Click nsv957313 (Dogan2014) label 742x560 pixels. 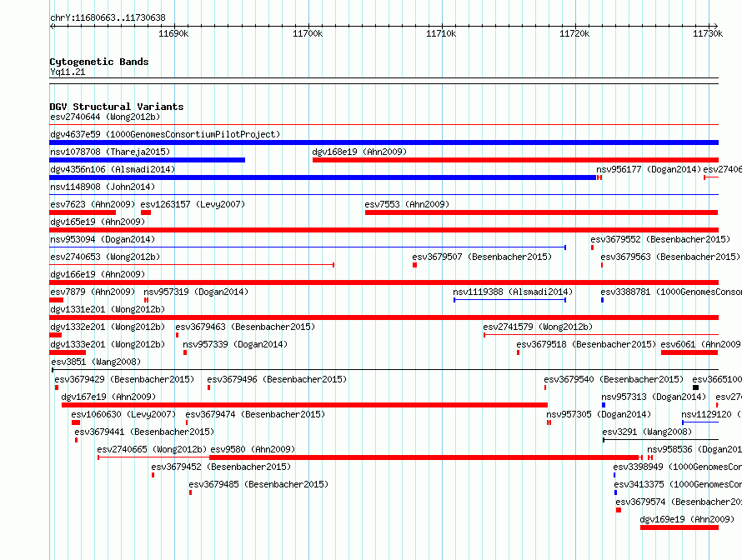[x=654, y=397]
